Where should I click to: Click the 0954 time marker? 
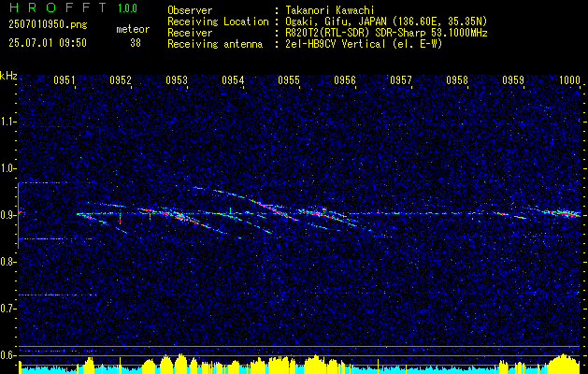coord(233,79)
